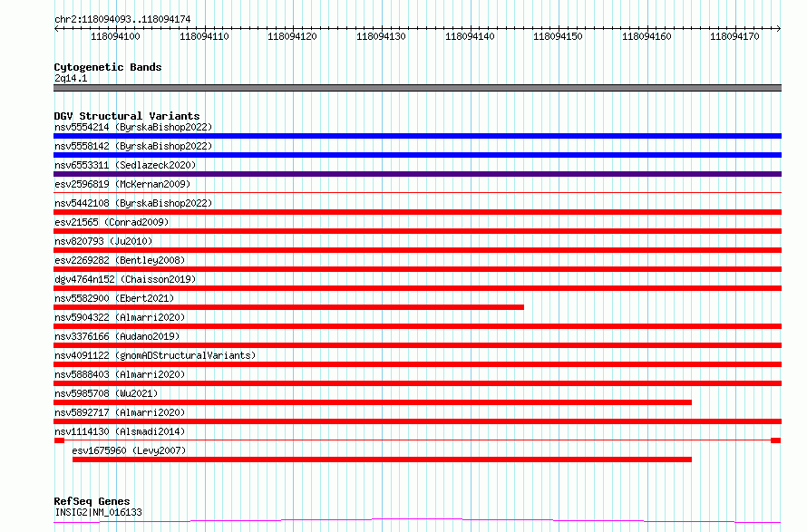Select the red bar for nsv4091122
Screen dimensions: 807x532
pyautogui.click(x=417, y=364)
